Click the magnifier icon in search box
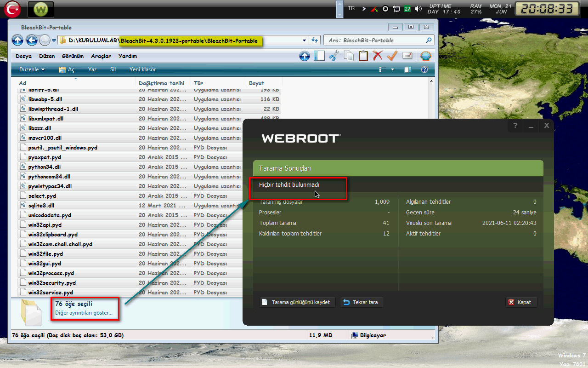Viewport: 588px width, 368px height. (429, 40)
